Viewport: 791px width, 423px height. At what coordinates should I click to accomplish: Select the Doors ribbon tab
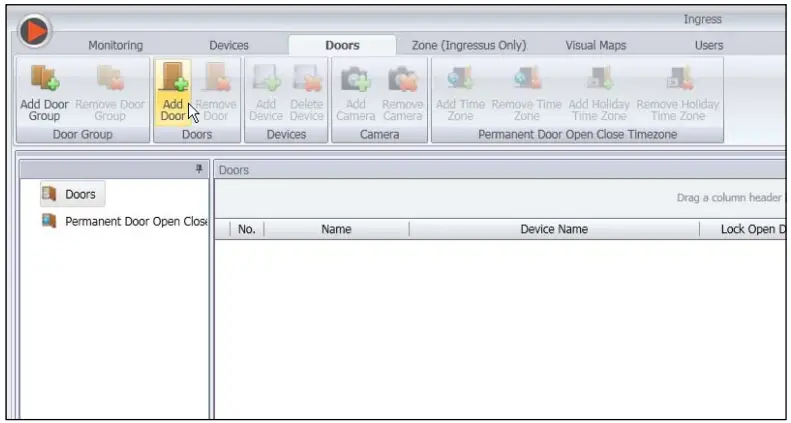click(343, 45)
